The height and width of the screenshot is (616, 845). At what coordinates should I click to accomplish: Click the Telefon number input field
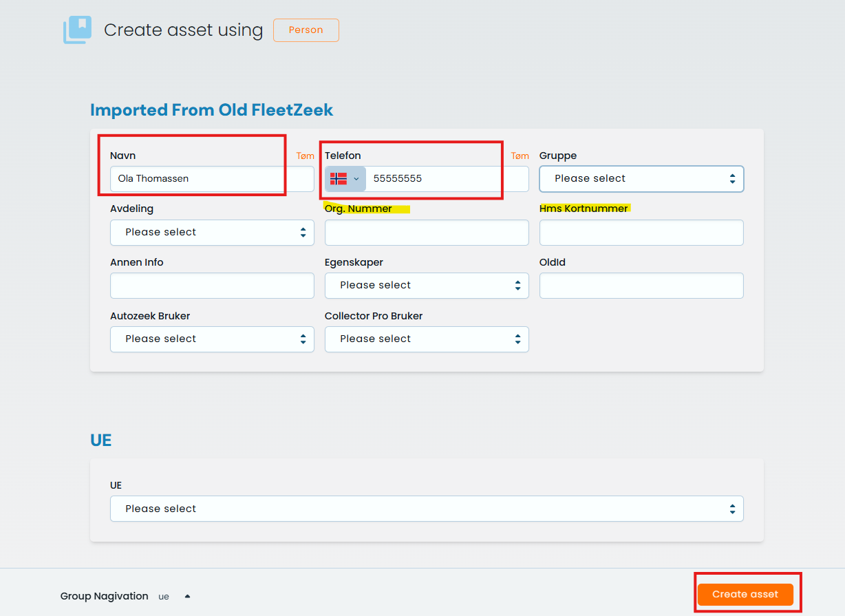tap(447, 179)
